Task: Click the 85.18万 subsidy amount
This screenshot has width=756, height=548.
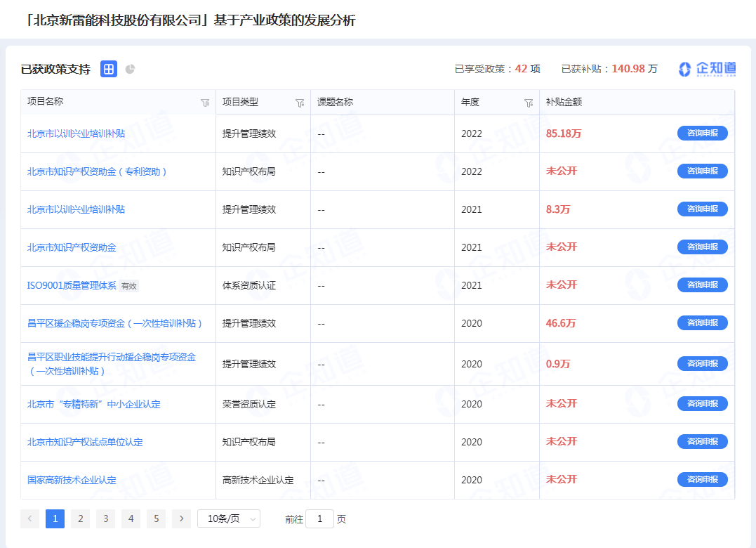Action: (564, 133)
